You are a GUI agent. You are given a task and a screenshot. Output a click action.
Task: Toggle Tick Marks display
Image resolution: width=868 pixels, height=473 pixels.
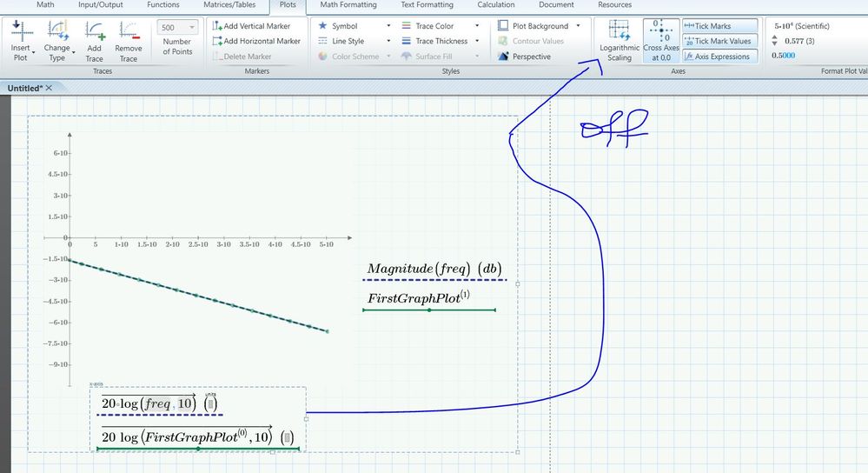(720, 26)
